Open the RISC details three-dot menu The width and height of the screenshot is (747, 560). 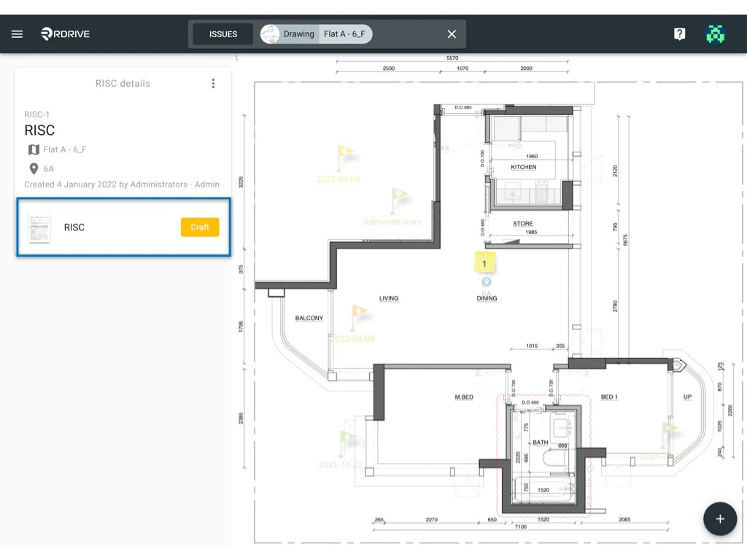(213, 83)
